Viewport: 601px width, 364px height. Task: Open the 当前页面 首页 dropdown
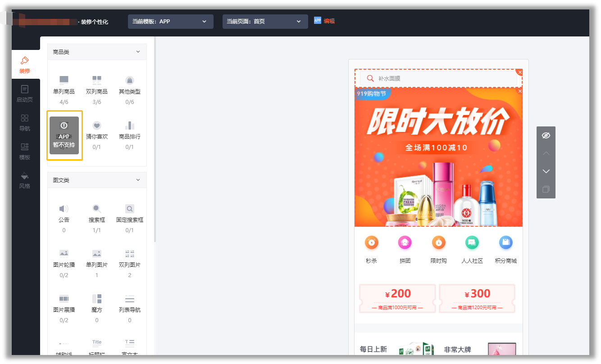265,22
